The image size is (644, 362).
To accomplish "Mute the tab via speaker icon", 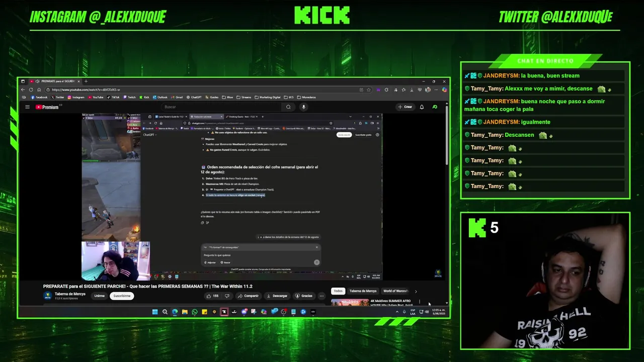I will (37, 81).
